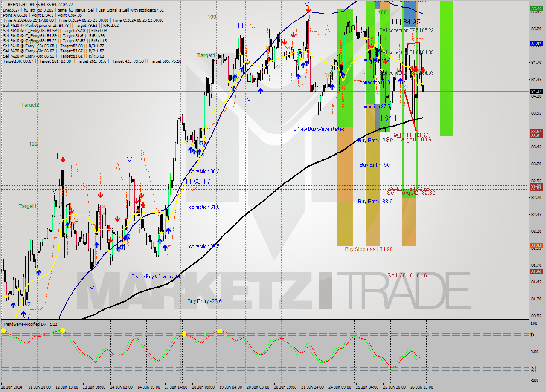Click the 83.20 price scale value

pyautogui.click(x=537, y=164)
